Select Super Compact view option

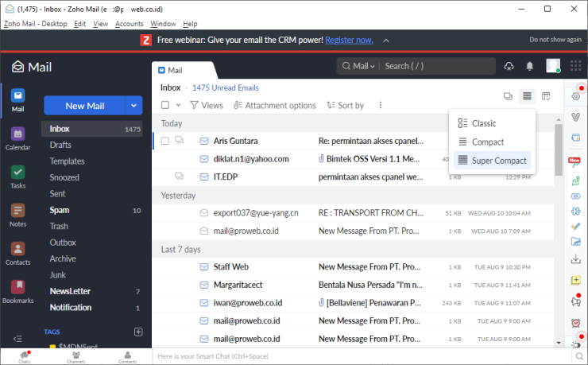[x=492, y=160]
